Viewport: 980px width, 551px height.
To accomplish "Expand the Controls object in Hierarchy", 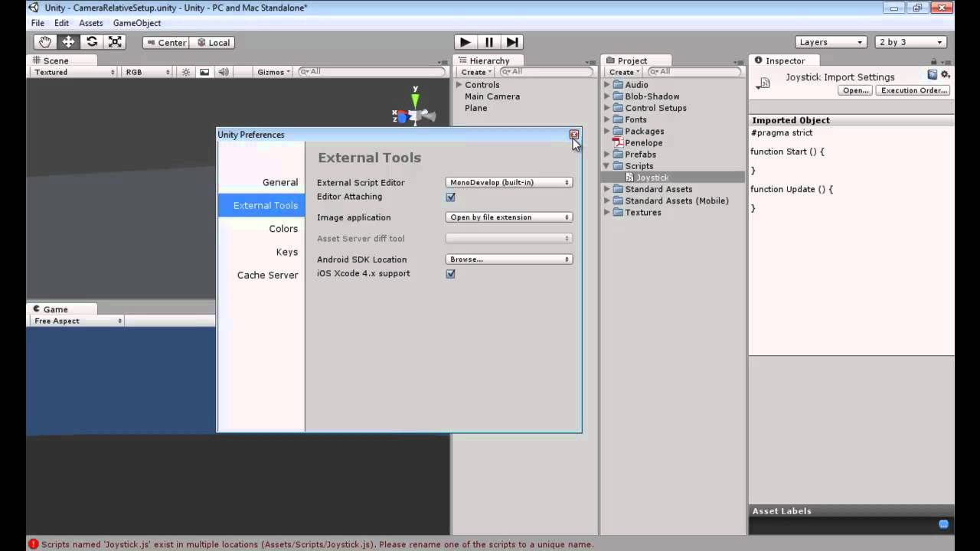I will (x=459, y=85).
